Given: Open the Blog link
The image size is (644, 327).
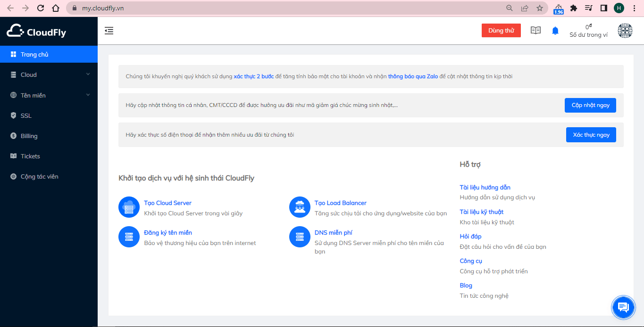Looking at the screenshot, I should click(466, 286).
